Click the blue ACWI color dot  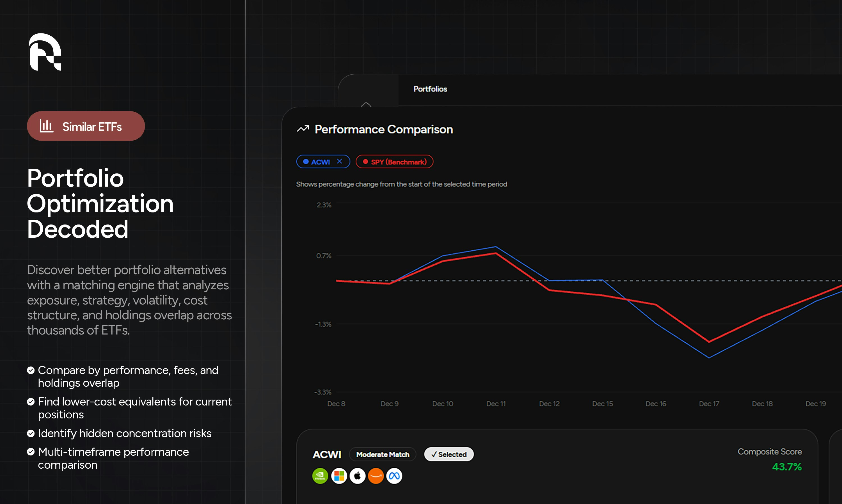click(306, 162)
